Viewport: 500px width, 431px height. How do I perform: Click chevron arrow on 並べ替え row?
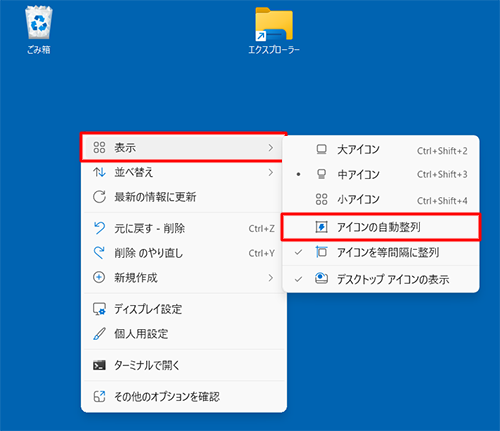click(271, 172)
